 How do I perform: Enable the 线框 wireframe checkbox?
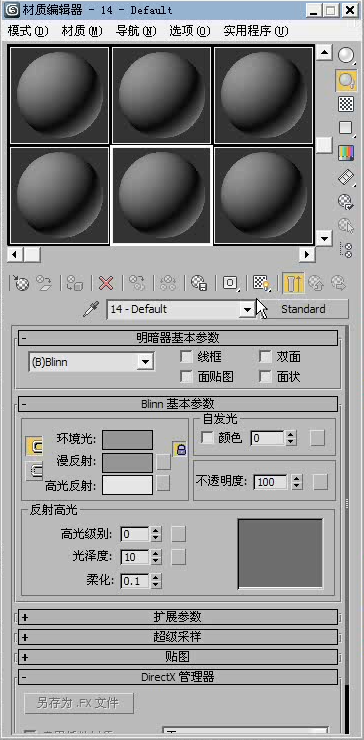tap(187, 357)
